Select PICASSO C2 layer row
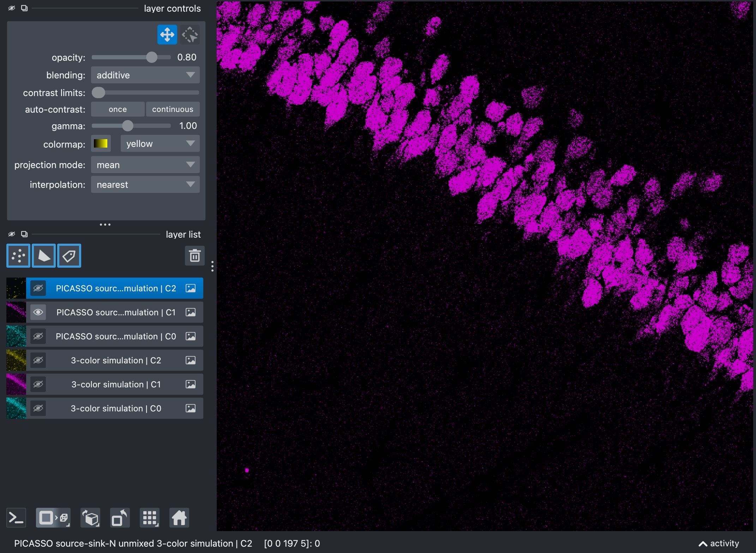The image size is (756, 553). 105,288
